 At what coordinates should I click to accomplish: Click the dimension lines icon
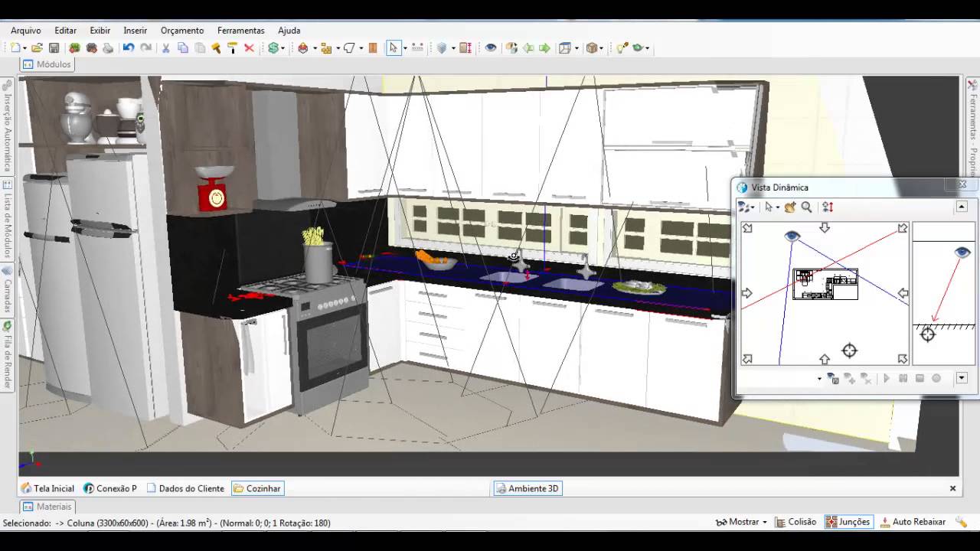[x=417, y=47]
